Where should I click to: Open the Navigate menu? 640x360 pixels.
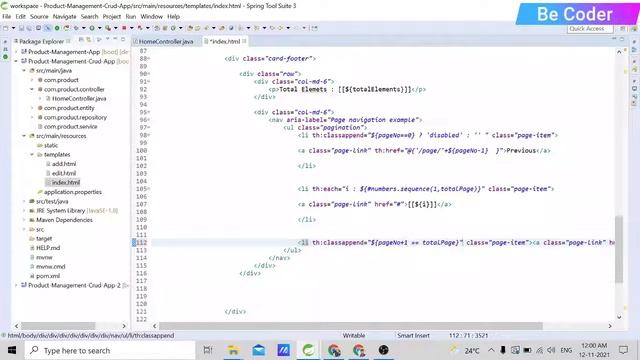pyautogui.click(x=64, y=17)
